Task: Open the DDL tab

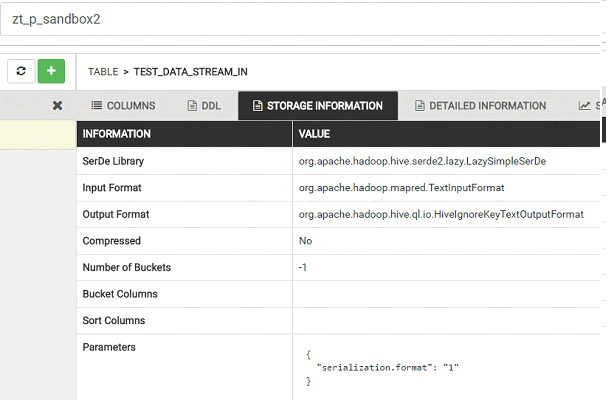Action: (211, 106)
